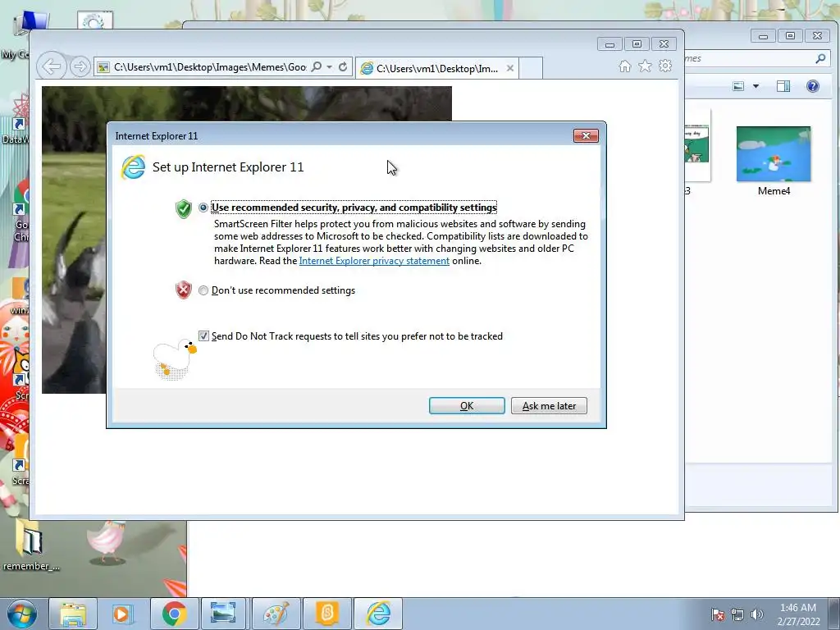Image resolution: width=840 pixels, height=630 pixels.
Task: Toggle the preview pane icon in Explorer
Action: 783,86
